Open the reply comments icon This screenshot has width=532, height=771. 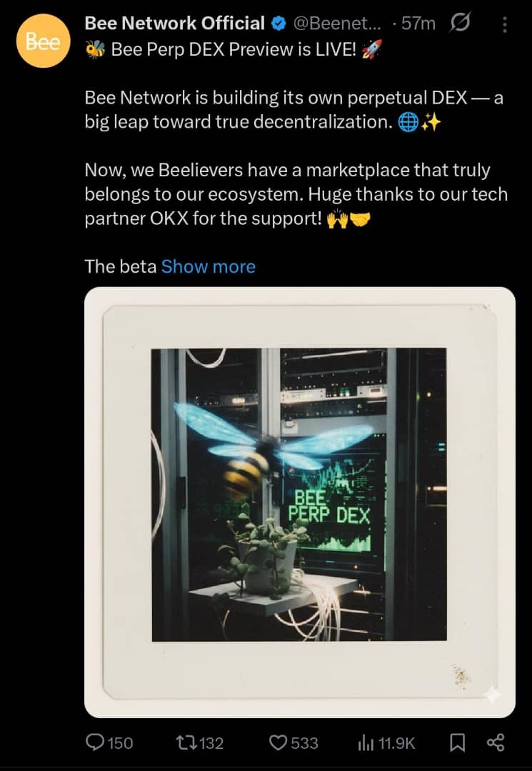click(x=94, y=742)
